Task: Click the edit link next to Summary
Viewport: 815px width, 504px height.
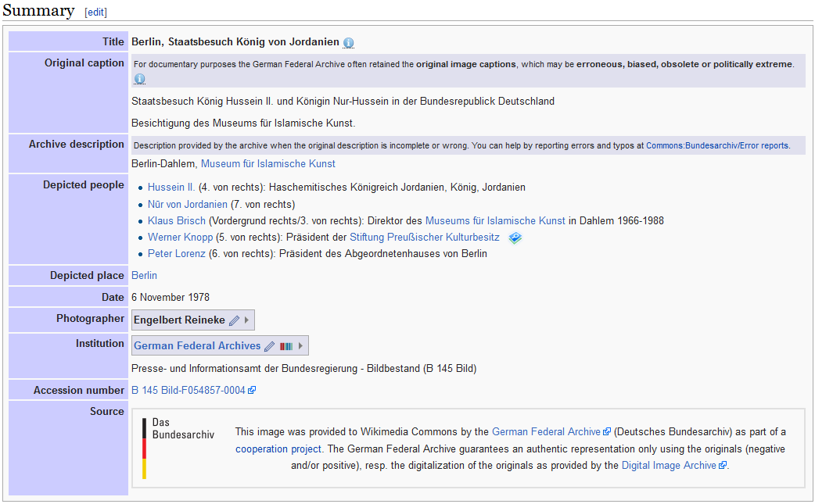Action: point(95,13)
